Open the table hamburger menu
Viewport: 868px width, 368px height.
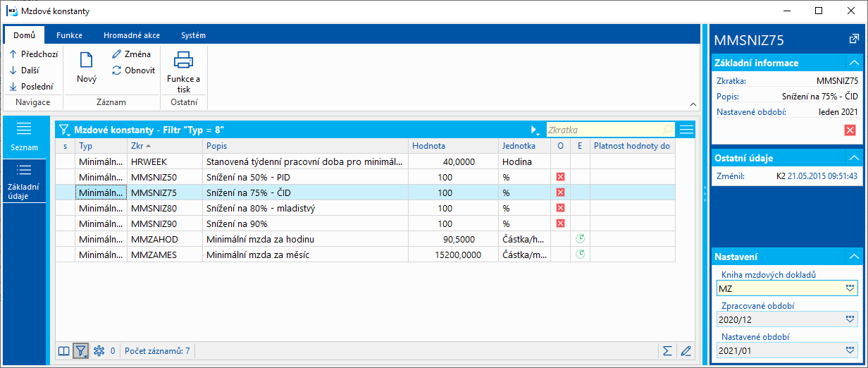click(x=686, y=130)
